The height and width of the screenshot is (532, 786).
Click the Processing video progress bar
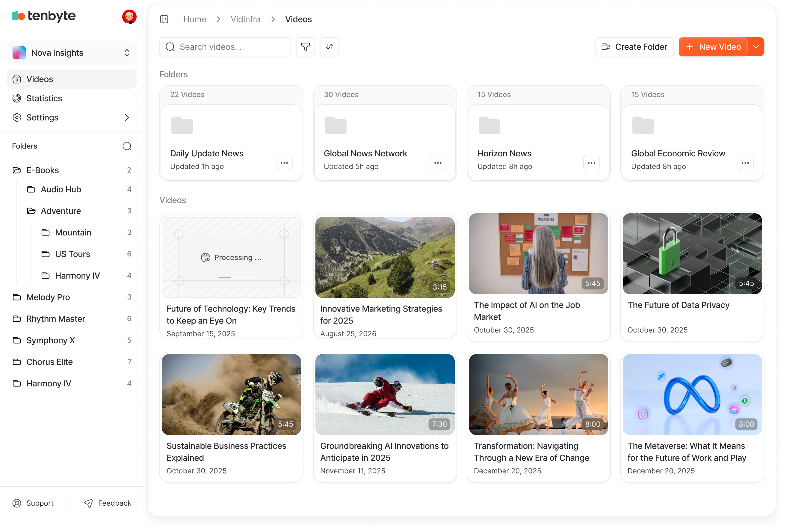click(238, 277)
